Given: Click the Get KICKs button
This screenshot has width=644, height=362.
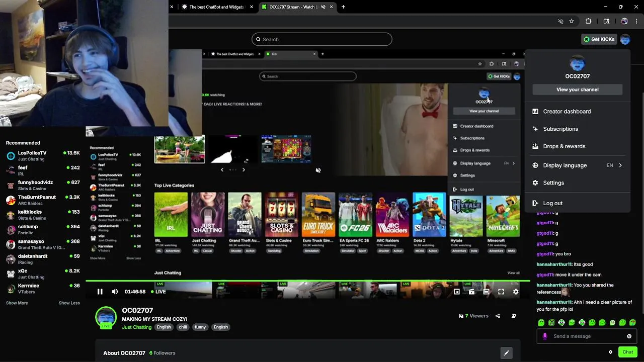Looking at the screenshot, I should tap(599, 39).
